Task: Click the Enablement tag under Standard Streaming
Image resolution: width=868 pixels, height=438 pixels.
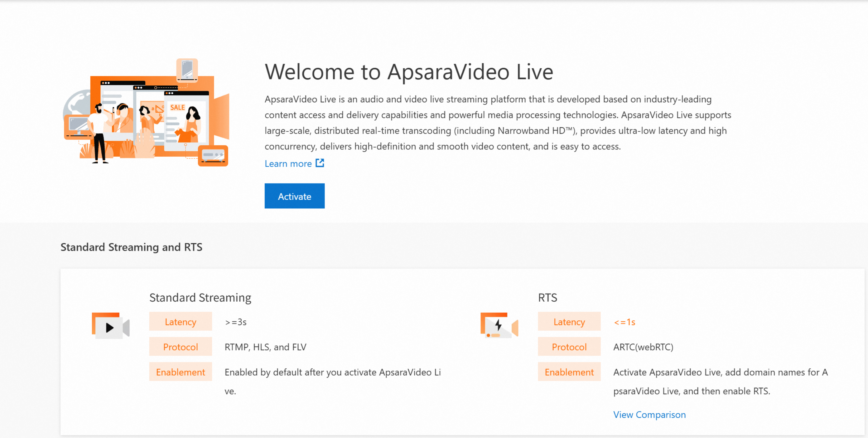Action: point(181,372)
